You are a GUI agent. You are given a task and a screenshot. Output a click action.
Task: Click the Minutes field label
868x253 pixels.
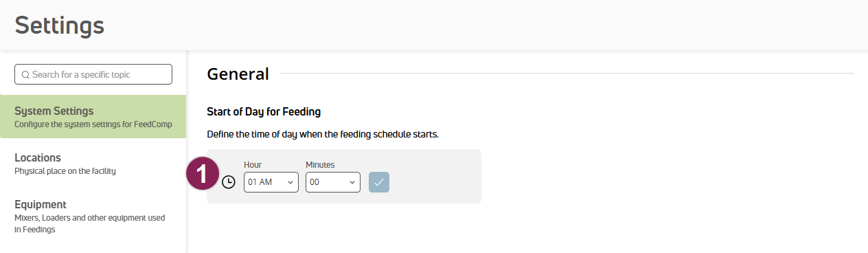(320, 165)
